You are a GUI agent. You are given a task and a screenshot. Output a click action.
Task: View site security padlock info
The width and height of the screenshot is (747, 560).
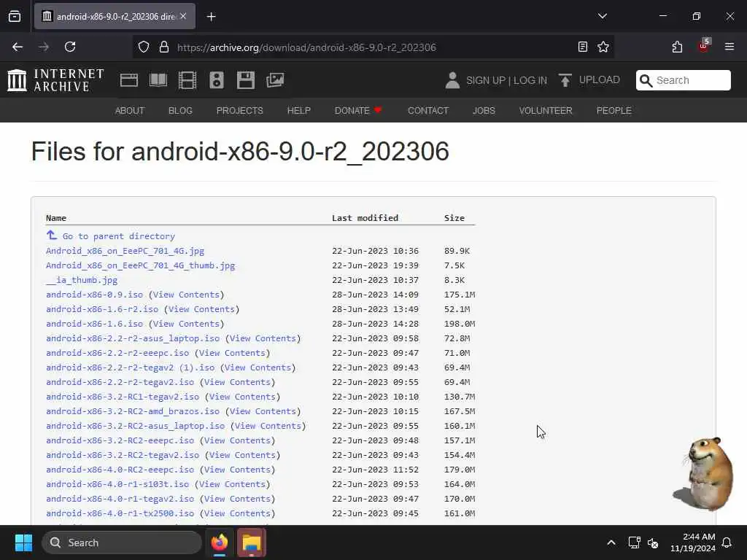(x=164, y=47)
